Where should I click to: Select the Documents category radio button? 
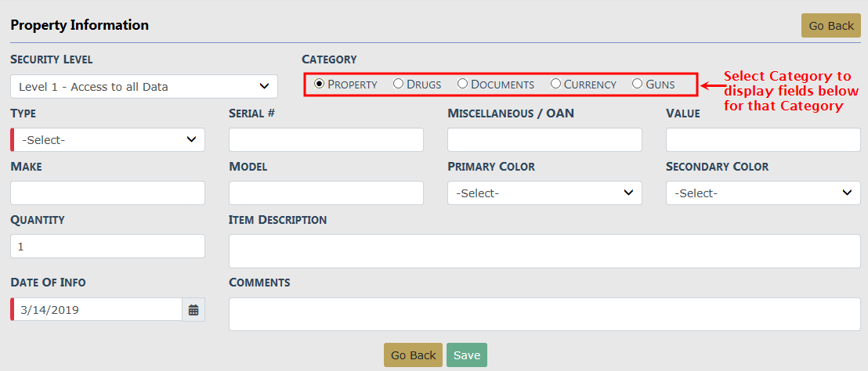(462, 84)
